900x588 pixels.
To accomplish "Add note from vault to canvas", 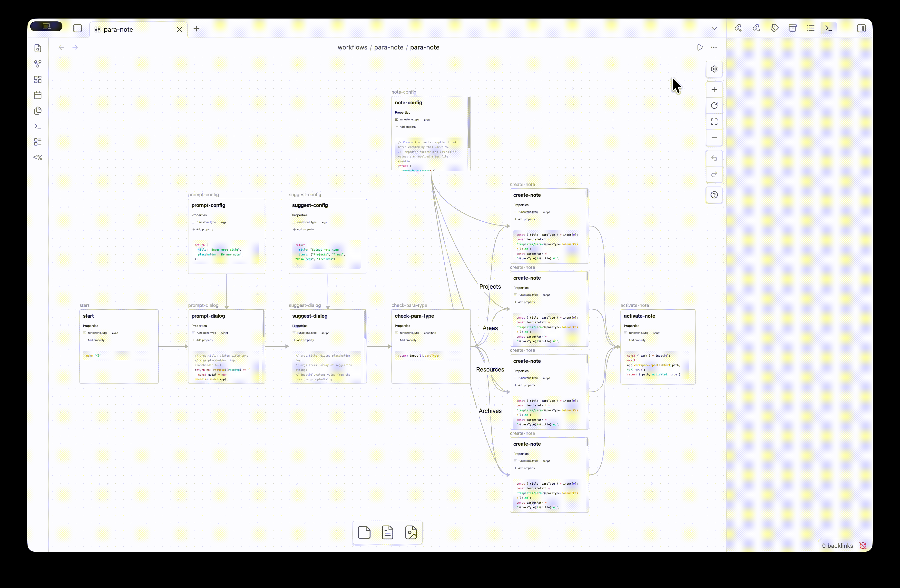I will pos(387,532).
